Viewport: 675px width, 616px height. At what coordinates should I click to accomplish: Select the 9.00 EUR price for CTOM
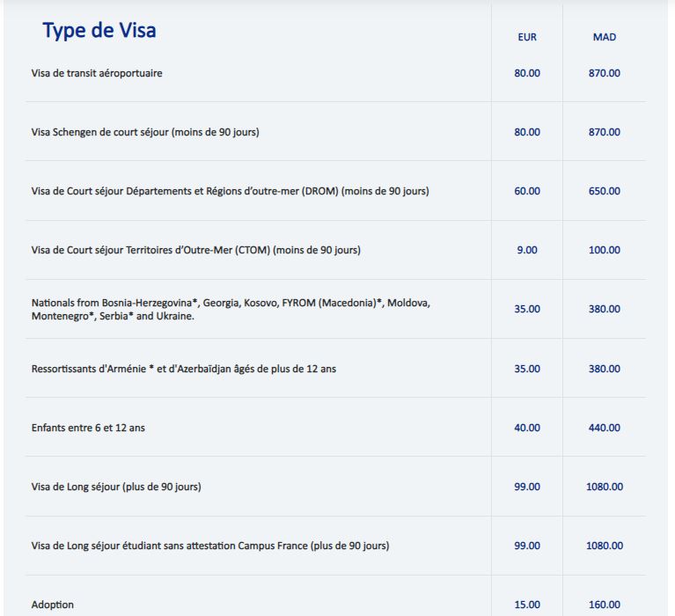(x=527, y=250)
